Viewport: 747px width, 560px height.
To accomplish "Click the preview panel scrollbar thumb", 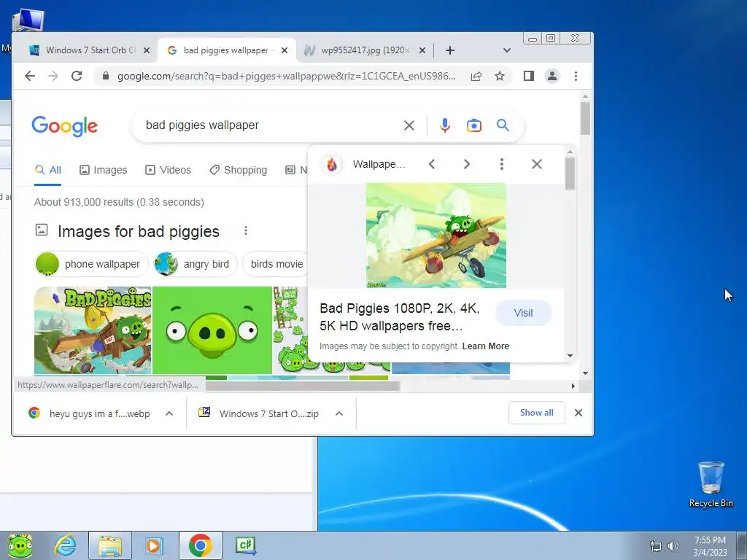I will coord(570,174).
